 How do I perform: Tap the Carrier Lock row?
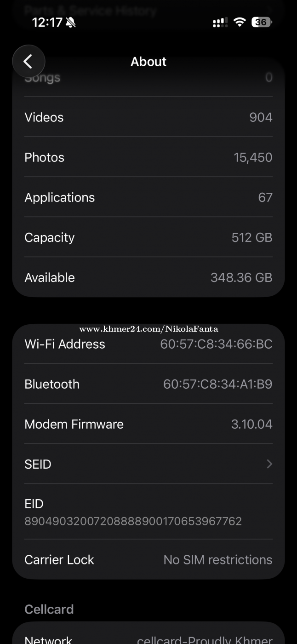tap(148, 560)
